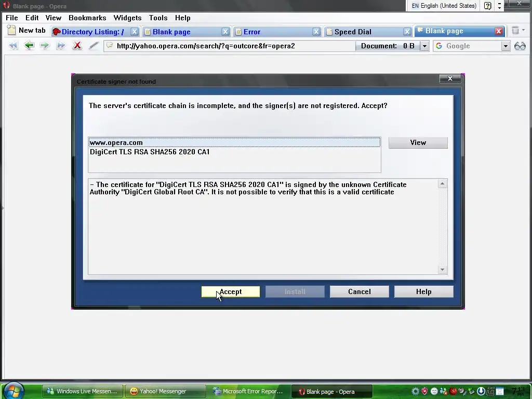Select www.opera.com in the certificate list
The image size is (532, 399).
(x=234, y=142)
